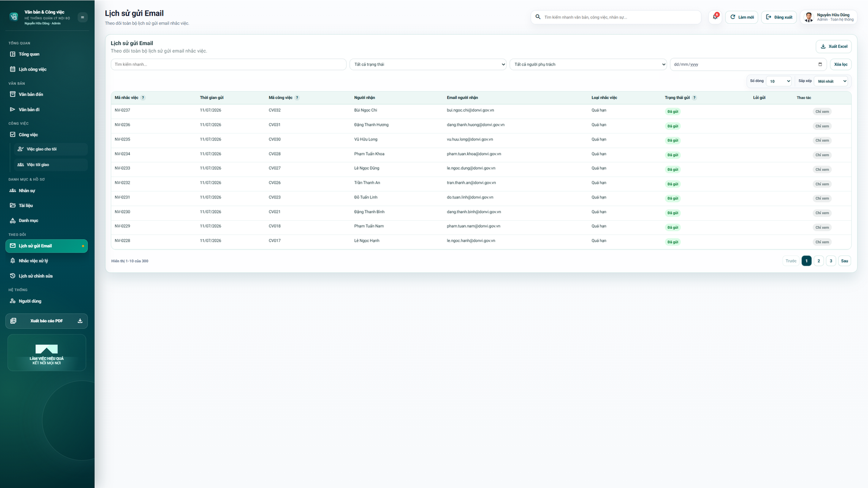Go to Văn bản đi
Screen dimensions: 868x488
(x=47, y=110)
